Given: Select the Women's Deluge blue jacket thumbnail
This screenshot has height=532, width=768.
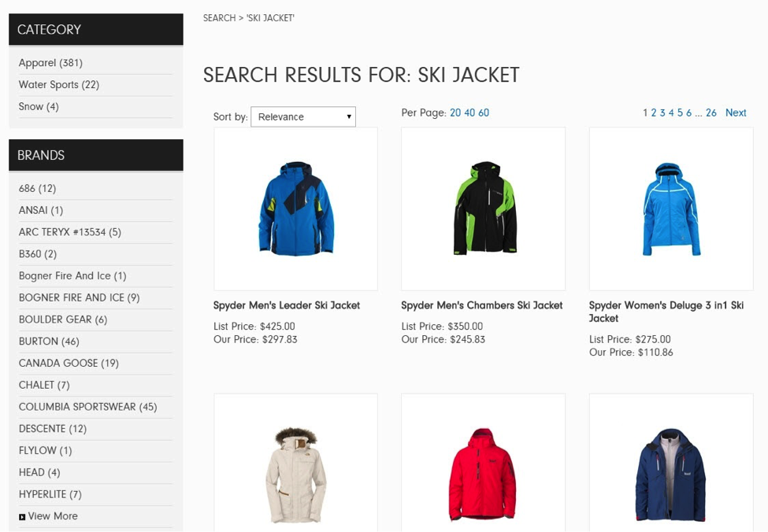Looking at the screenshot, I should click(671, 209).
